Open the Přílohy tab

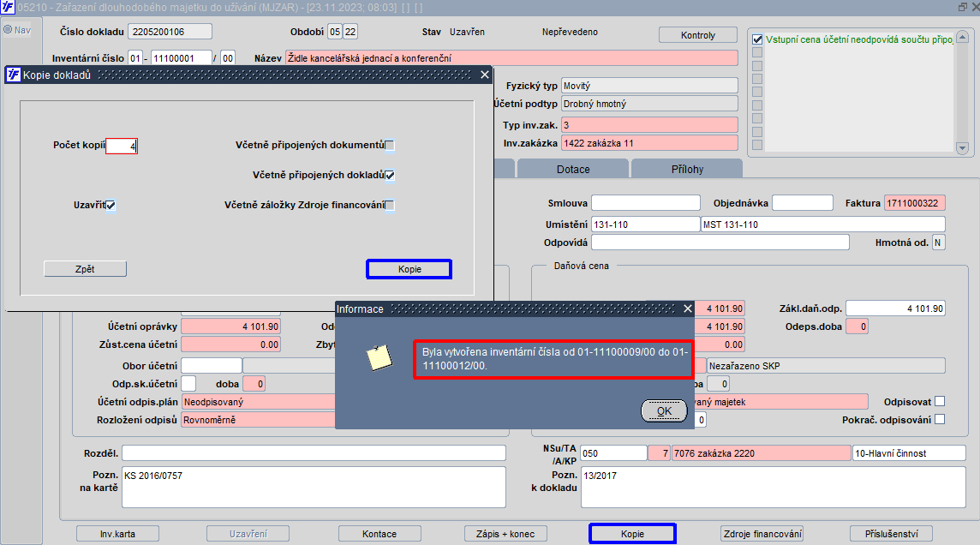click(x=688, y=169)
